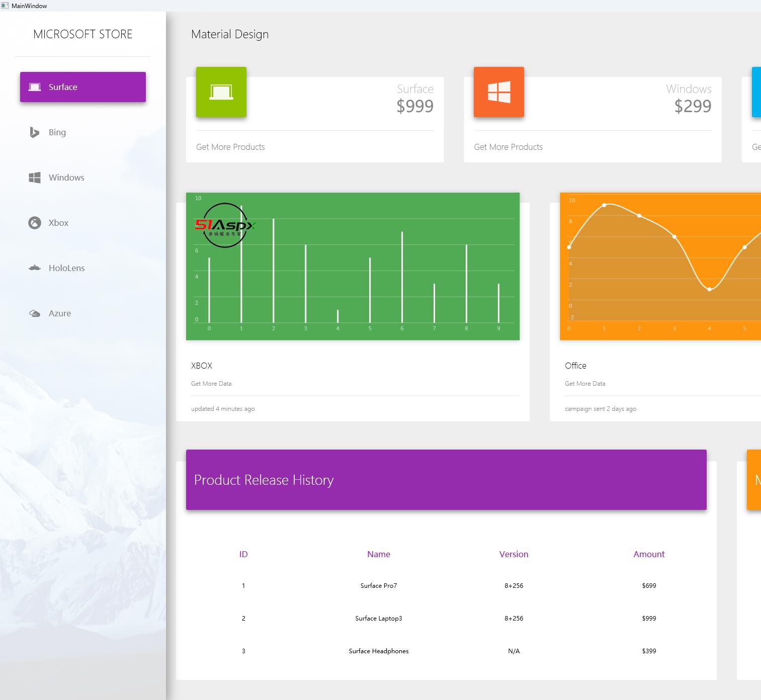761x700 pixels.
Task: Click the MainWindow title bar app icon
Action: pyautogui.click(x=5, y=6)
